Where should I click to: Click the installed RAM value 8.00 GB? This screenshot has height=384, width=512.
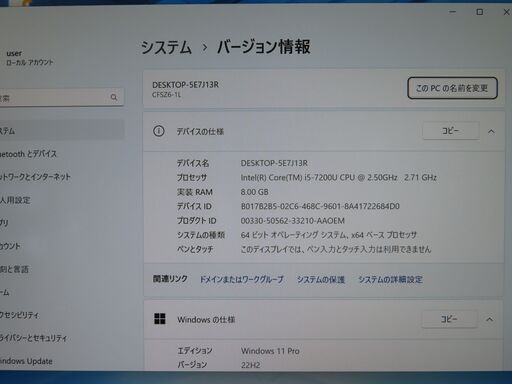point(254,192)
